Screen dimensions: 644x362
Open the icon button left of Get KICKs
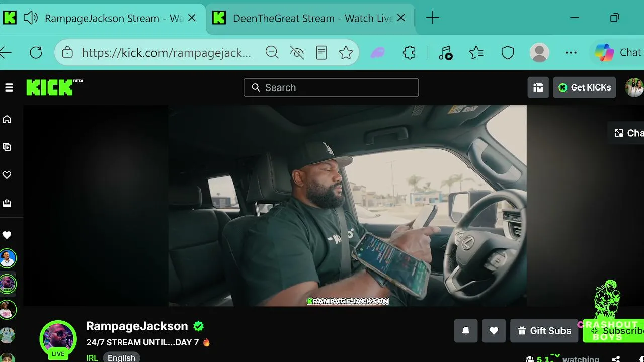pyautogui.click(x=538, y=87)
